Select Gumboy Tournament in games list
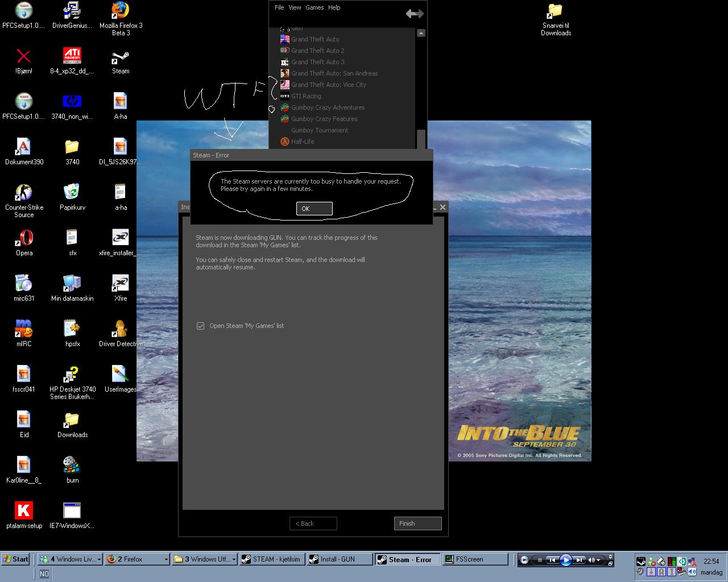 coord(320,130)
